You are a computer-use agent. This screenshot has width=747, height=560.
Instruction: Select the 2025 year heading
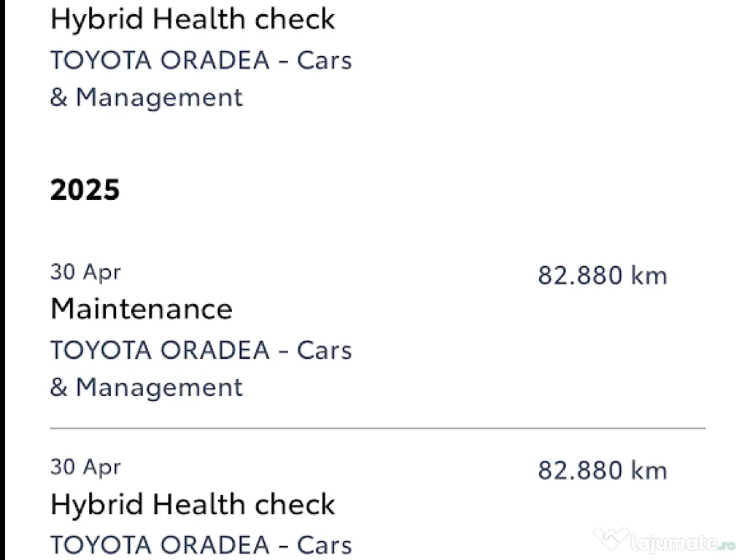(x=85, y=190)
